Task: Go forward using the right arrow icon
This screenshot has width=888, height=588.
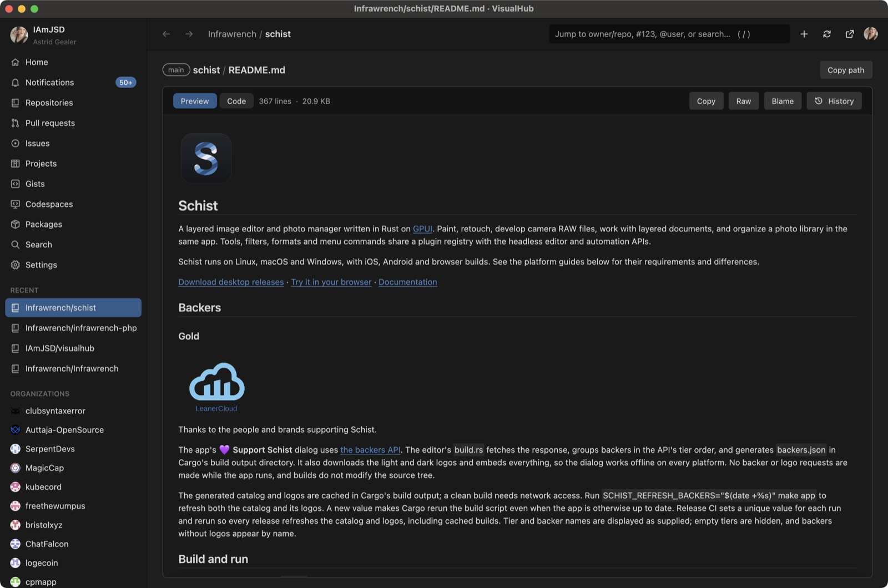Action: (x=189, y=34)
